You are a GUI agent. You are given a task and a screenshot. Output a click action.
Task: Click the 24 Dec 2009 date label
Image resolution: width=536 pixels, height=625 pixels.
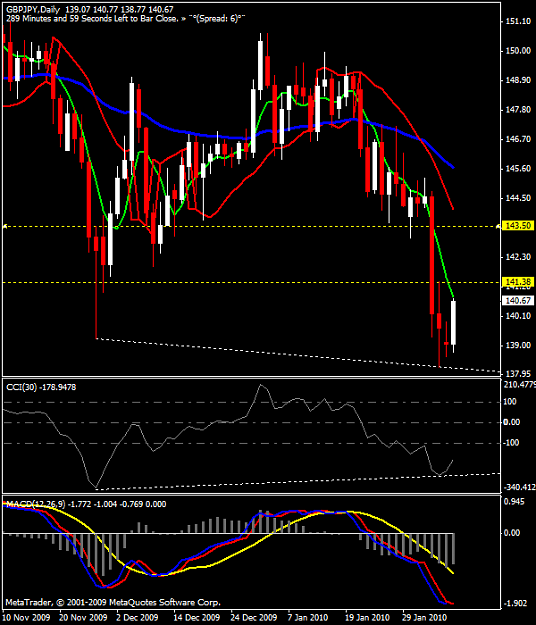253,617
